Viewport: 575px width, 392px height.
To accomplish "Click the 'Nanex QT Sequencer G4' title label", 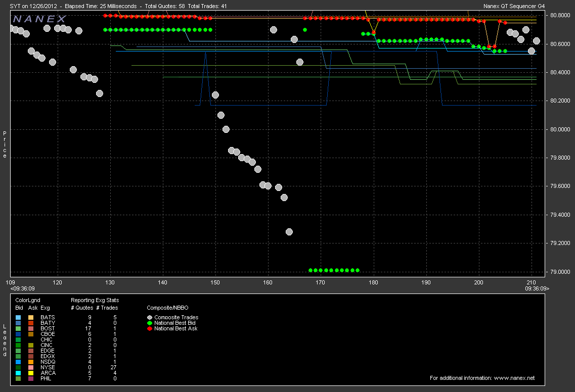I will pos(514,6).
